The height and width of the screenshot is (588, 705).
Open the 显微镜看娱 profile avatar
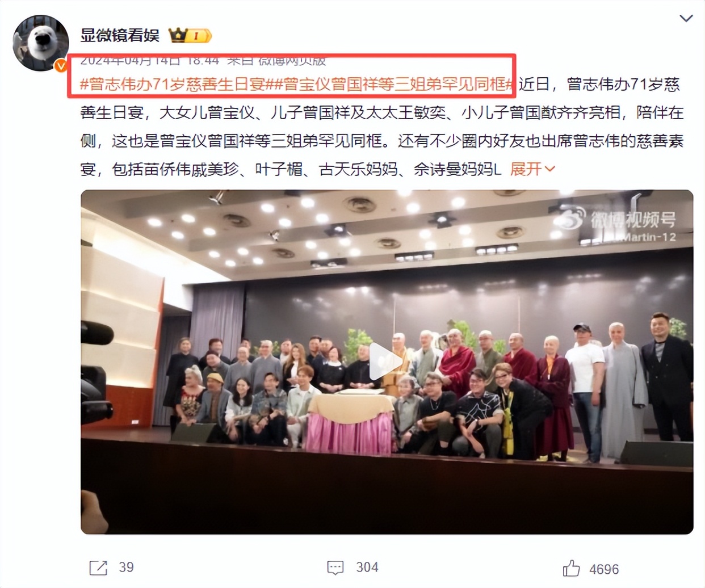[x=41, y=43]
